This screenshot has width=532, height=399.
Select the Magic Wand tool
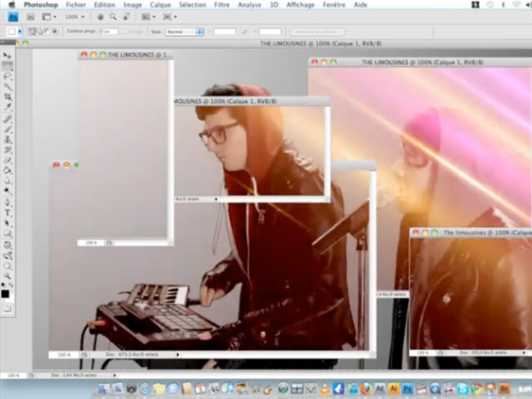point(7,86)
